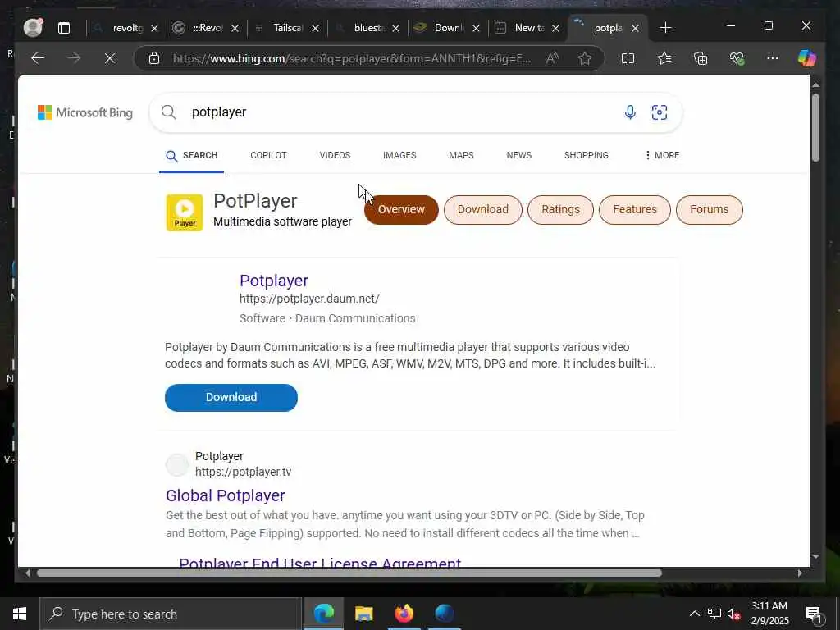Viewport: 840px width, 630px height.
Task: Click the scroll down arrow
Action: tap(815, 557)
